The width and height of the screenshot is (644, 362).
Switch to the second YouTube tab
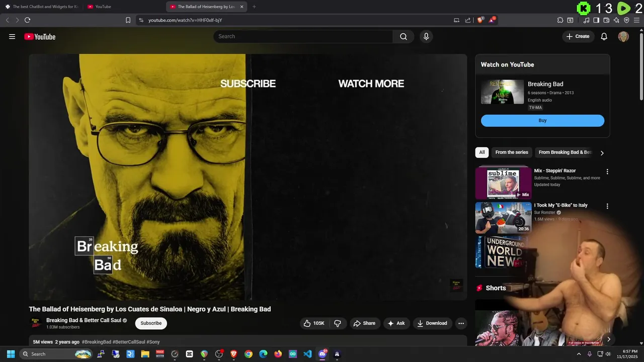tap(123, 7)
